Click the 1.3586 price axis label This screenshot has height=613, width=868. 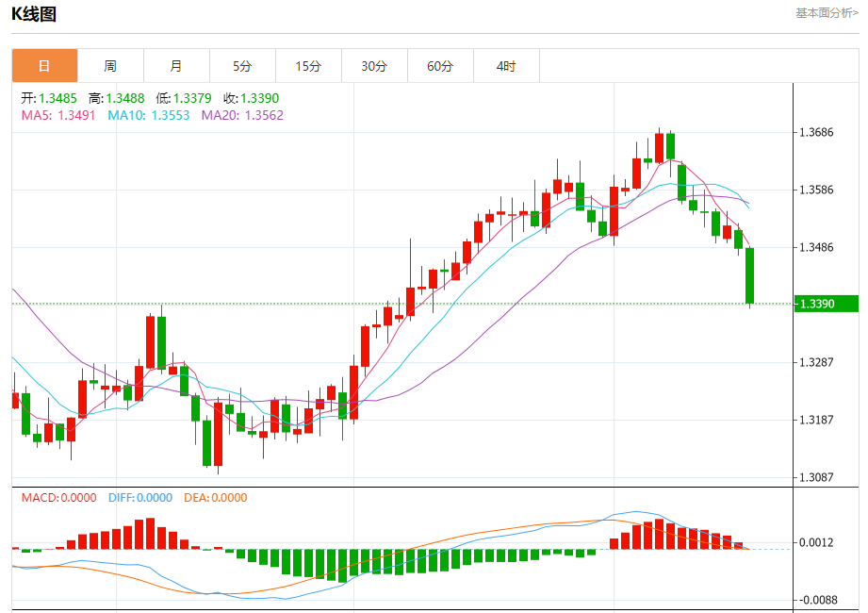click(x=816, y=190)
